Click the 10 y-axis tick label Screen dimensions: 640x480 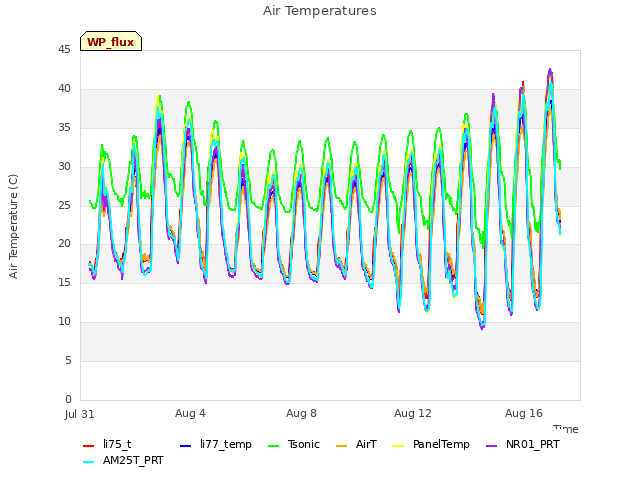point(64,322)
